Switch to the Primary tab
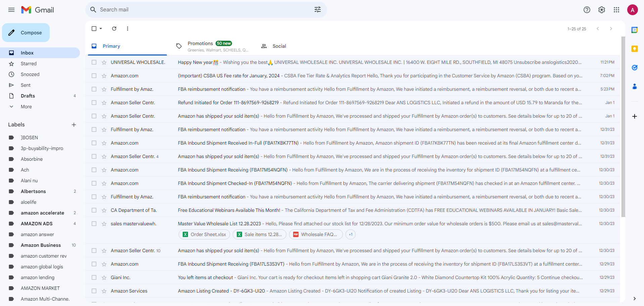 tap(128, 46)
